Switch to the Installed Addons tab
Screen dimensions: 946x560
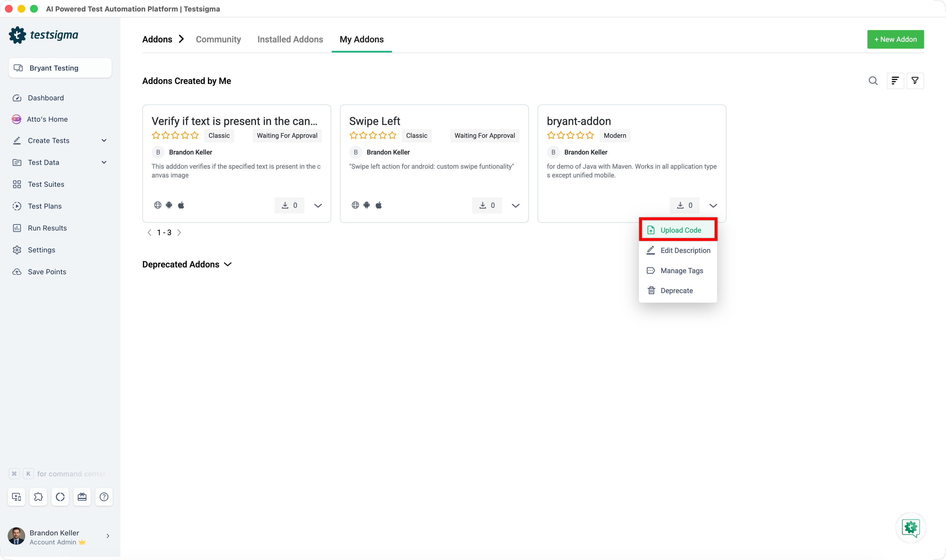click(x=290, y=39)
